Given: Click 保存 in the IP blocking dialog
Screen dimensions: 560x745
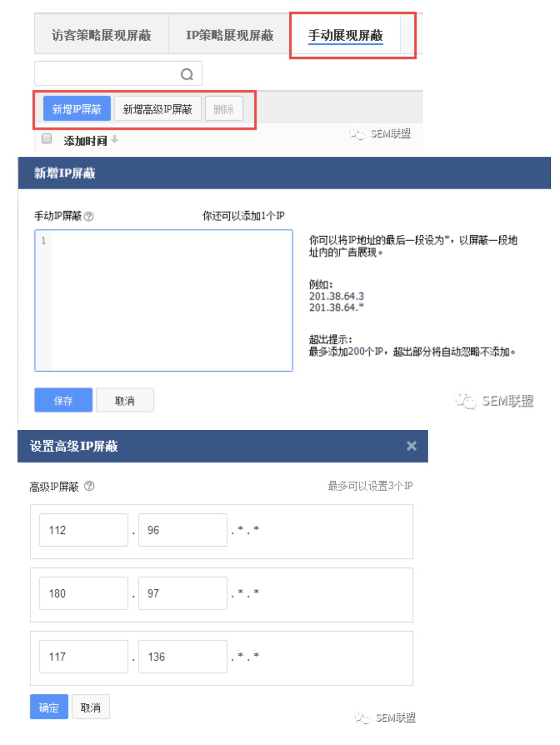Looking at the screenshot, I should [63, 400].
